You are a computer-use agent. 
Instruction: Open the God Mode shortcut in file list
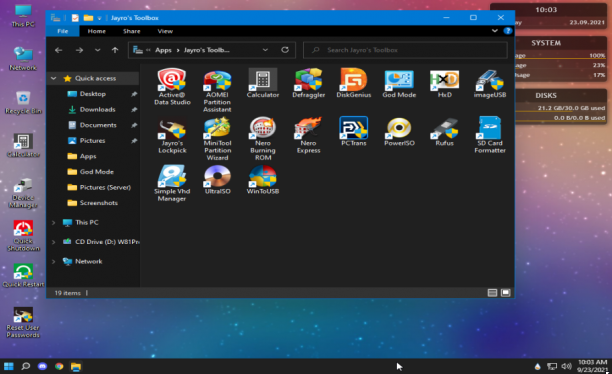coord(399,83)
